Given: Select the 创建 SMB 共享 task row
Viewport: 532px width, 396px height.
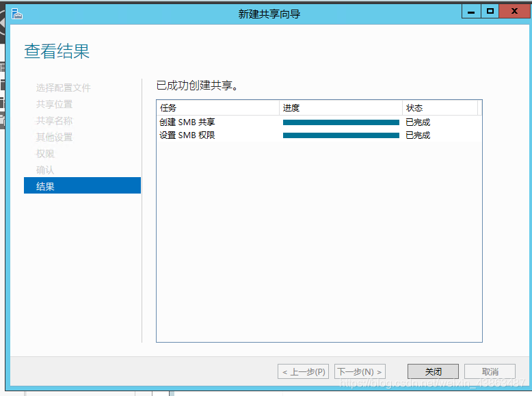Looking at the screenshot, I should 319,122.
